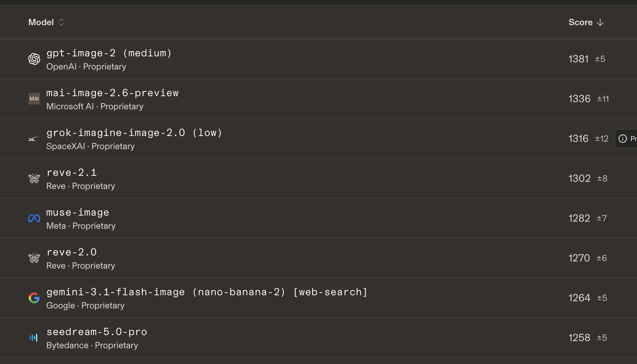The height and width of the screenshot is (364, 637).
Task: Click the ±8 margin for reve-2.1
Action: (602, 178)
